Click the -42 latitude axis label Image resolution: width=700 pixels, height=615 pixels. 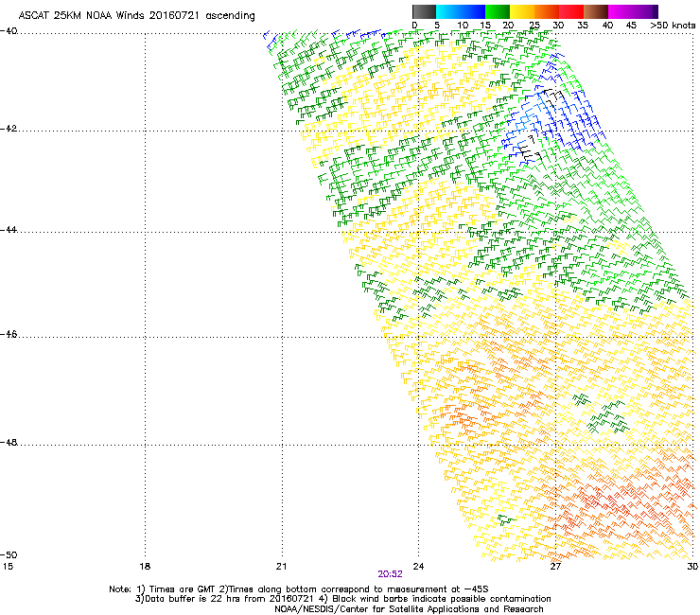coord(9,129)
